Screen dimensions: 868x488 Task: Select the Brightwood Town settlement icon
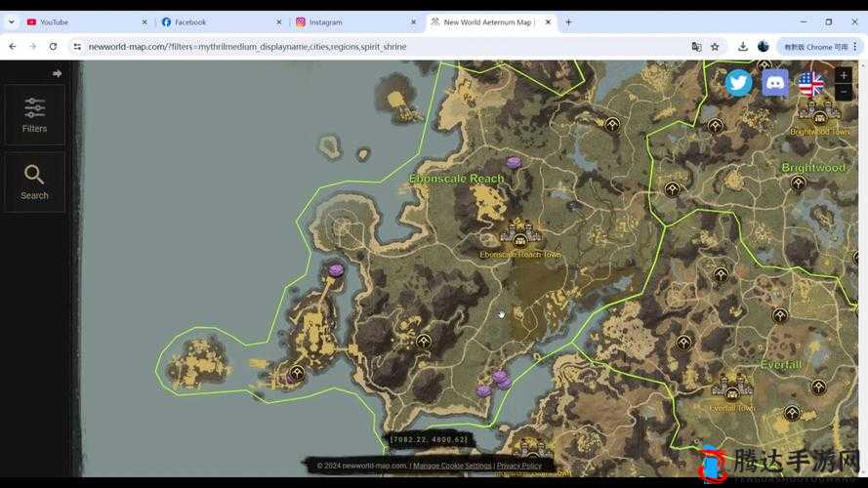tap(819, 113)
